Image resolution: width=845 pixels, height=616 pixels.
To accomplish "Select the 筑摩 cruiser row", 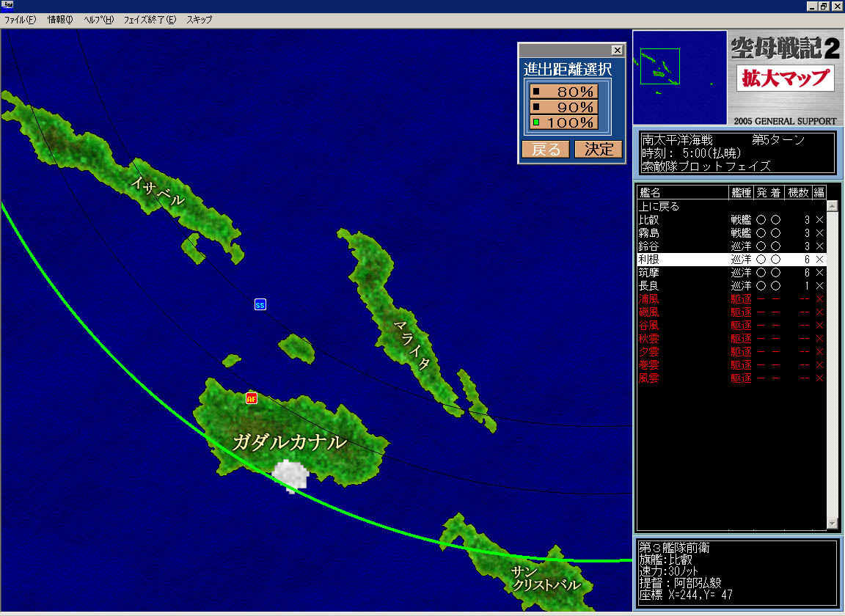I will point(732,273).
